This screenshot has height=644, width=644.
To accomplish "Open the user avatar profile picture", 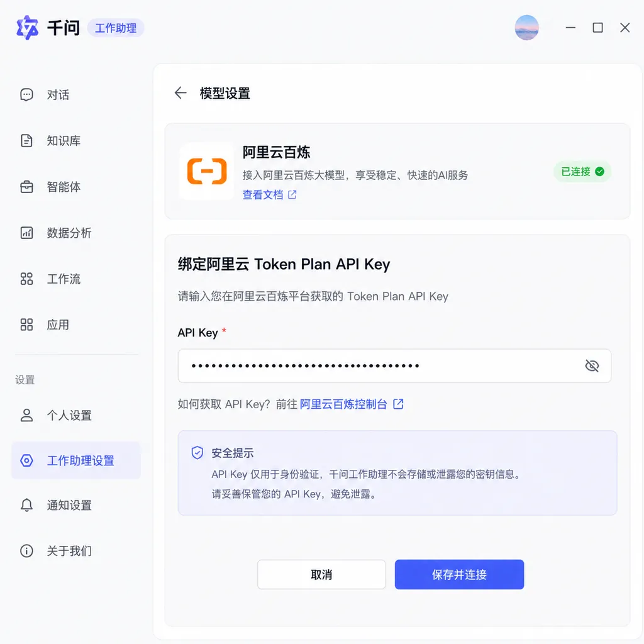I will coord(526,28).
